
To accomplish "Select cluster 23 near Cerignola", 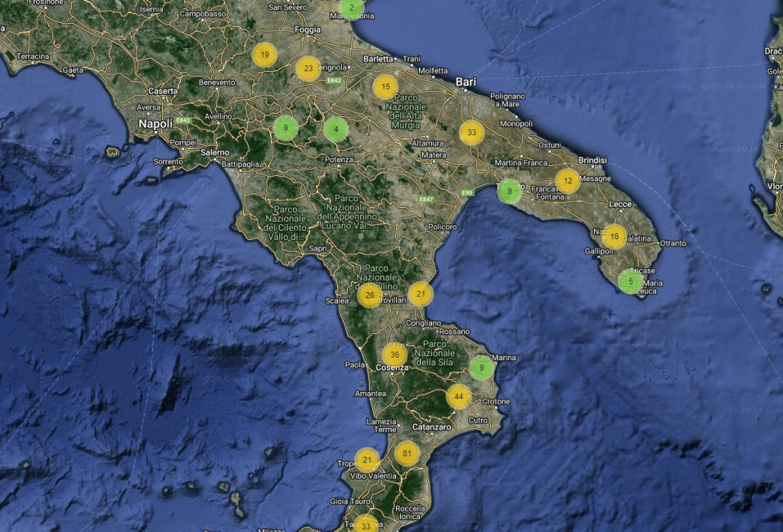I will (x=307, y=69).
